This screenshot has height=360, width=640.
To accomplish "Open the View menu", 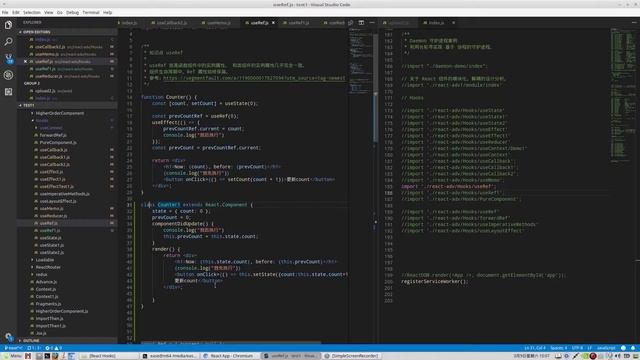I will 49,13.
